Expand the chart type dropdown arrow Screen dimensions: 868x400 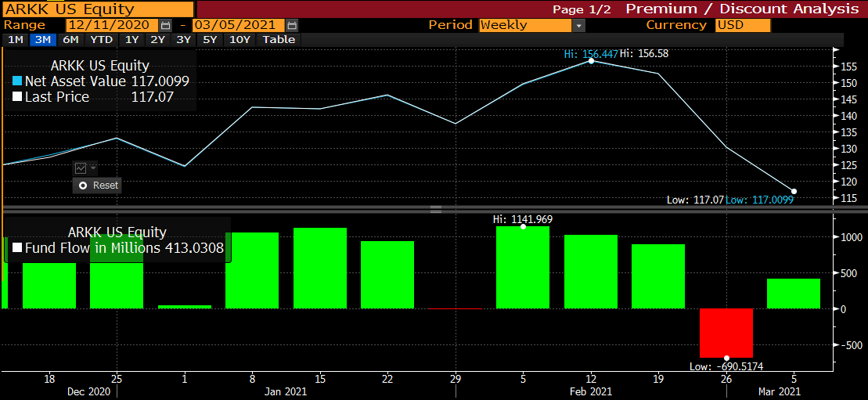coord(93,168)
